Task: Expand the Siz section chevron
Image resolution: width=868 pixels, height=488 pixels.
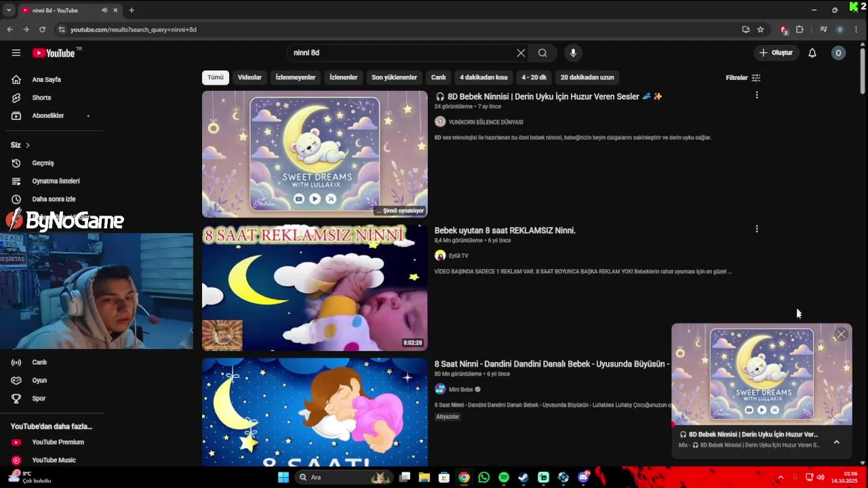Action: click(28, 145)
